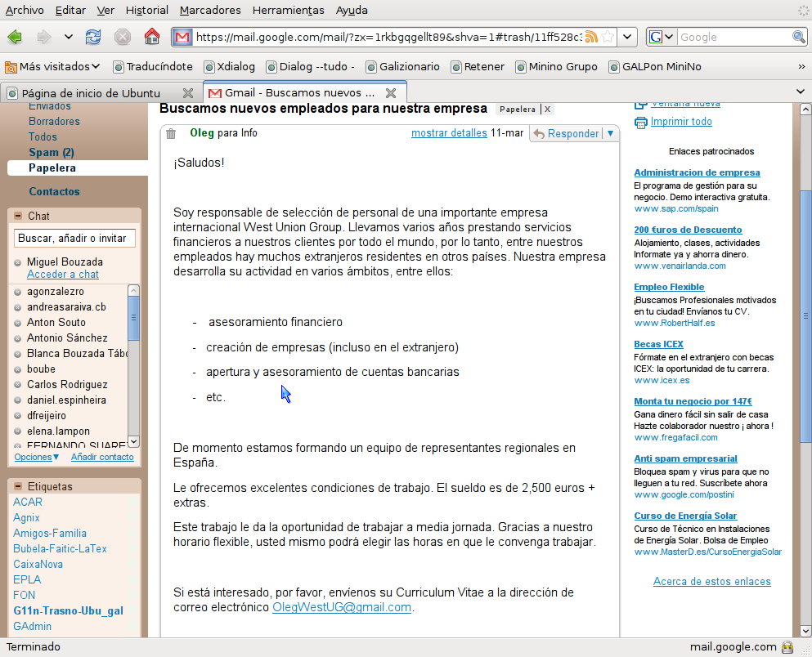This screenshot has width=812, height=657.
Task: Click the Gmail site icon in address bar
Action: [x=182, y=37]
